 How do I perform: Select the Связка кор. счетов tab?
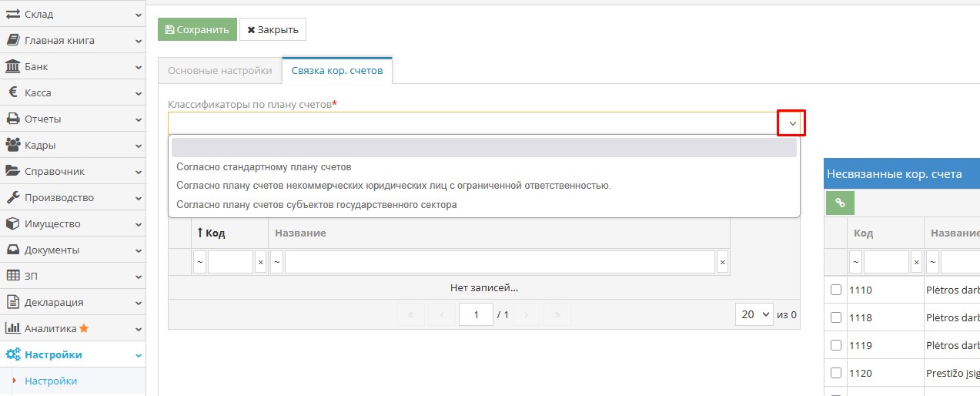(x=337, y=71)
